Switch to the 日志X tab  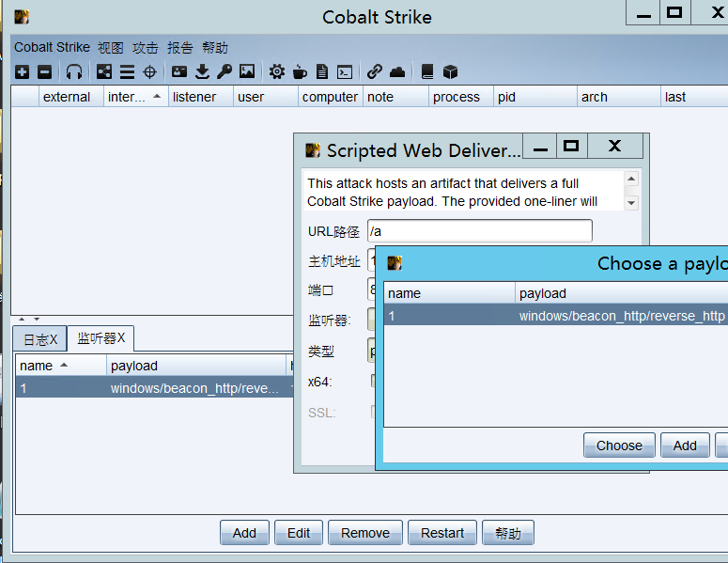[x=40, y=339]
